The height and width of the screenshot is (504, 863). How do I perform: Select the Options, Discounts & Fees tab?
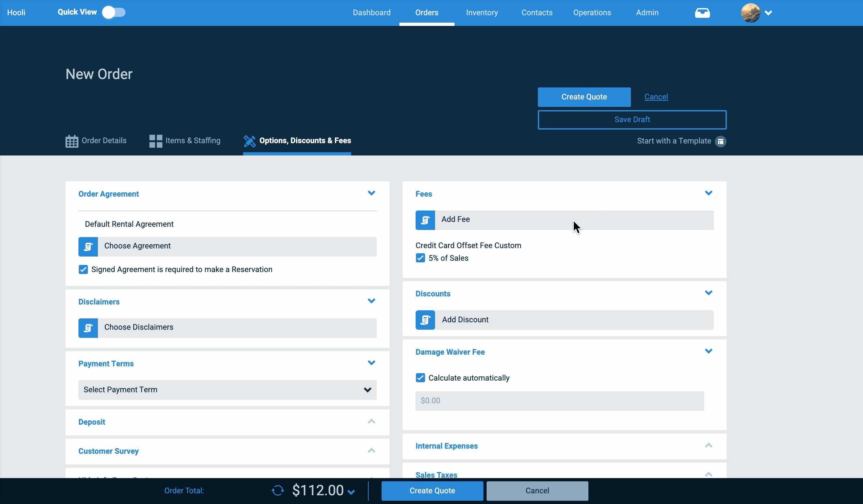[x=297, y=141]
